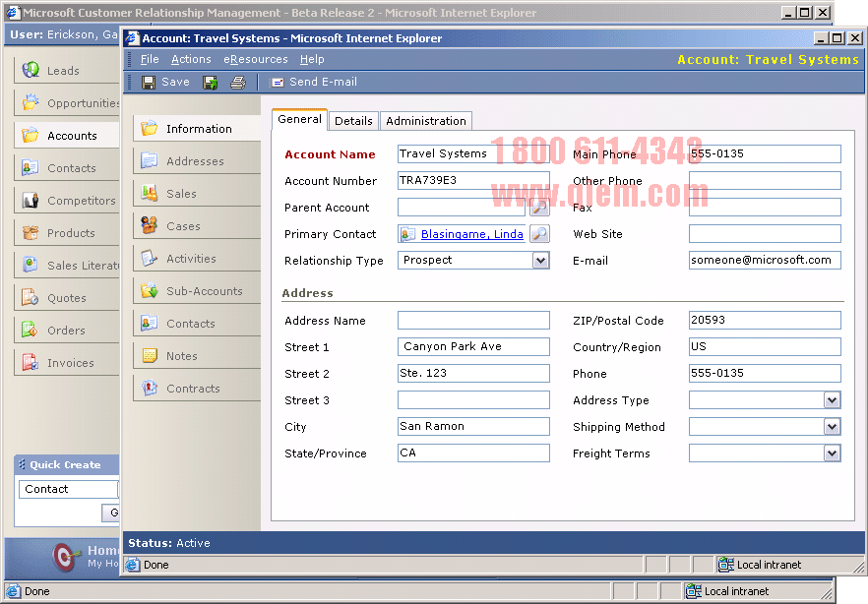Expand the Relationship Type dropdown
Viewport: 868px width, 604px height.
(x=540, y=261)
